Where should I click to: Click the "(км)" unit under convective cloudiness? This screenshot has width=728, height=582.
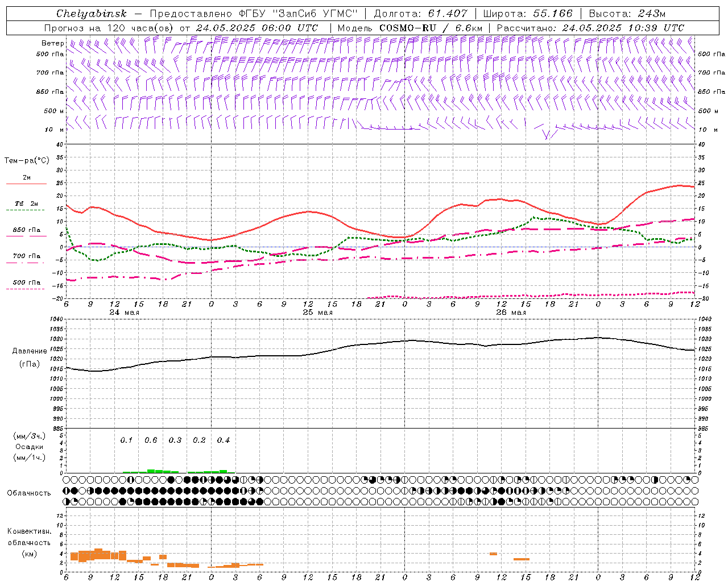pos(29,554)
